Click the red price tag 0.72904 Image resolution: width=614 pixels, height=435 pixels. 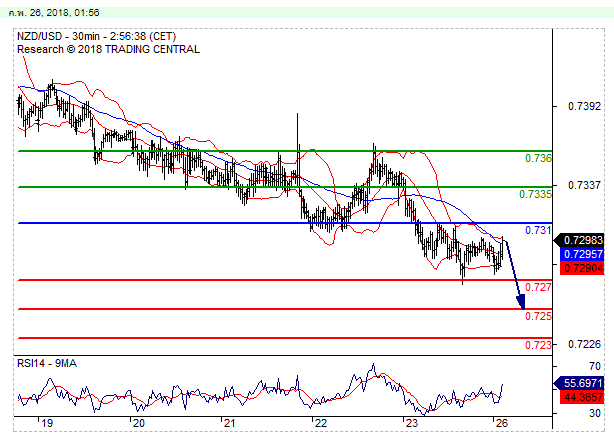(x=582, y=268)
